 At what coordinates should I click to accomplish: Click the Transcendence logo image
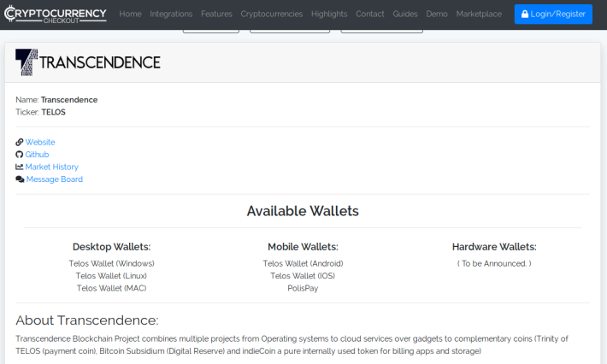88,62
